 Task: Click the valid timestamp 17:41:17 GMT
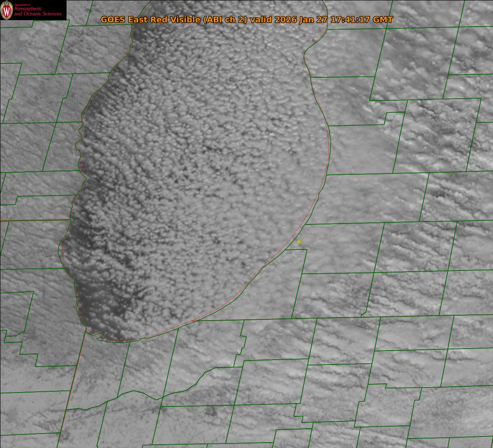coord(362,20)
